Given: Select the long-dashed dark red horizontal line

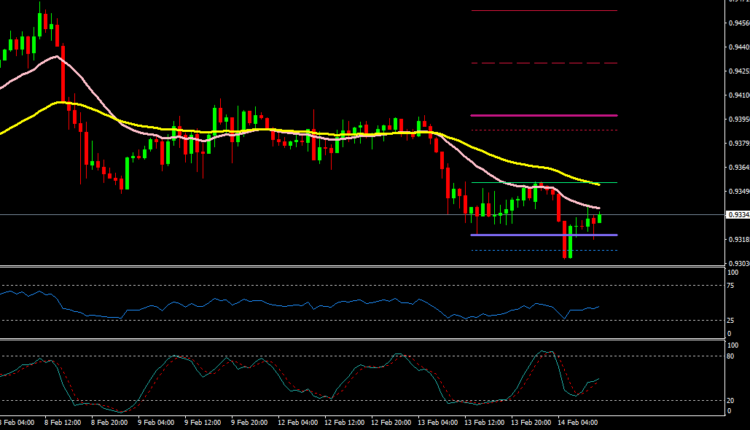Looking at the screenshot, I should 543,63.
